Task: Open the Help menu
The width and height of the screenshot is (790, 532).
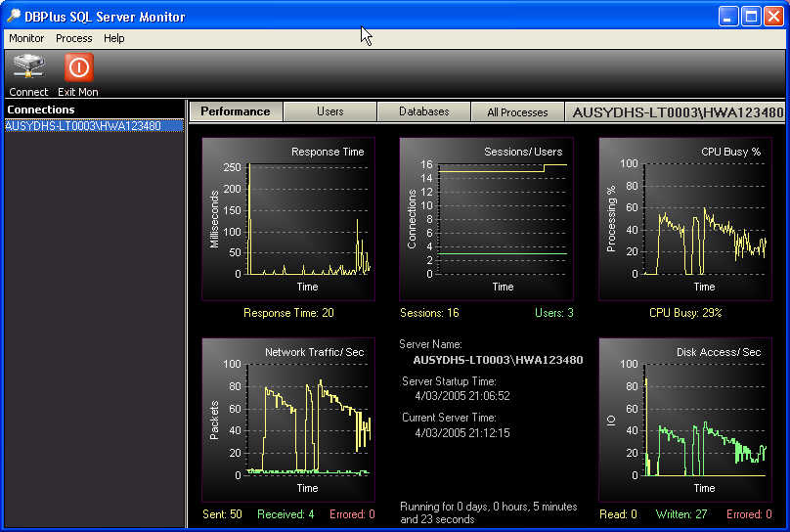Action: point(113,38)
